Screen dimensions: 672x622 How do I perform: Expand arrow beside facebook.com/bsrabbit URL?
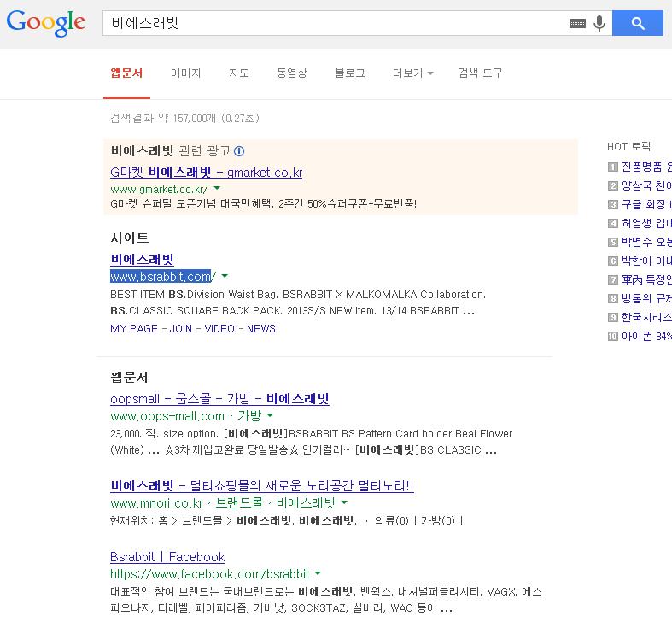point(318,573)
